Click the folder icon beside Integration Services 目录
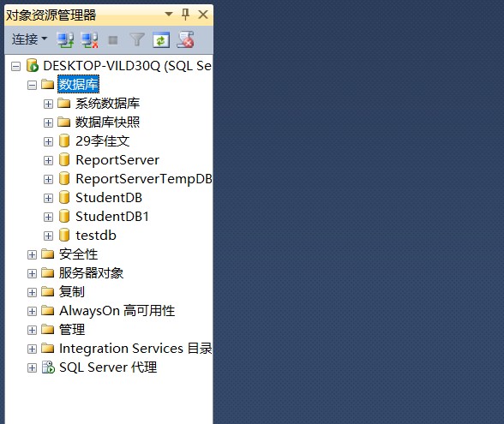Image resolution: width=504 pixels, height=424 pixels. [48, 348]
